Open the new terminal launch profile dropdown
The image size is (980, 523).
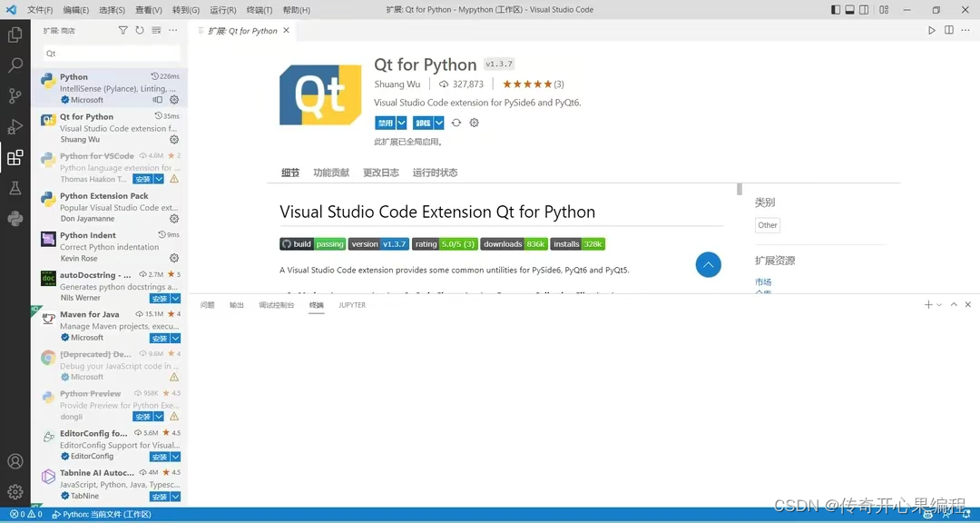939,305
